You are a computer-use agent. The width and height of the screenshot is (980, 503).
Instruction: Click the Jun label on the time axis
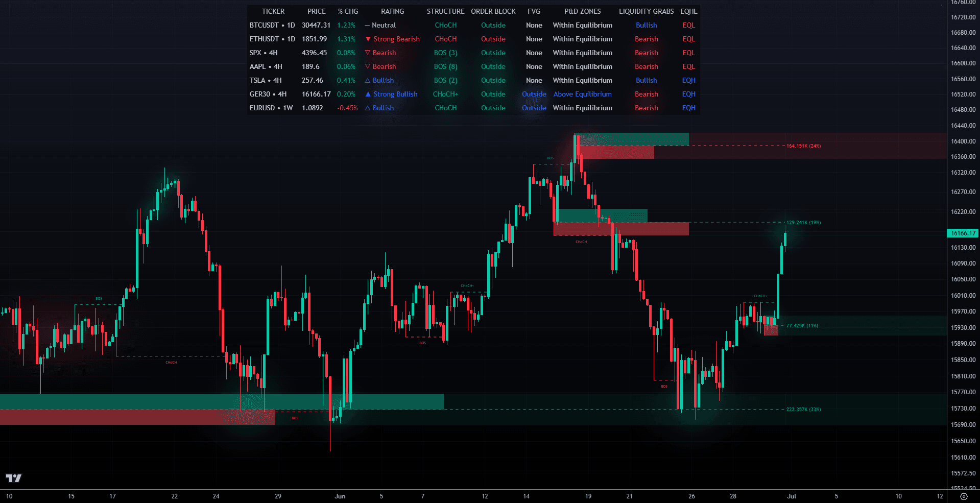[x=340, y=496]
